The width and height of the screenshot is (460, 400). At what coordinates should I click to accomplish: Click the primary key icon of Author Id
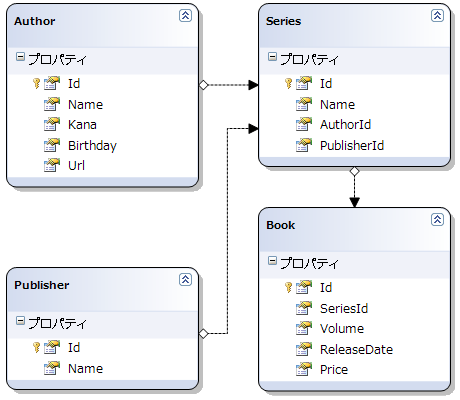pyautogui.click(x=36, y=83)
